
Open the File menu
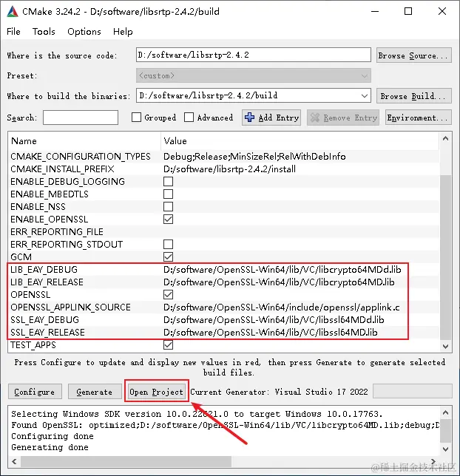[13, 32]
